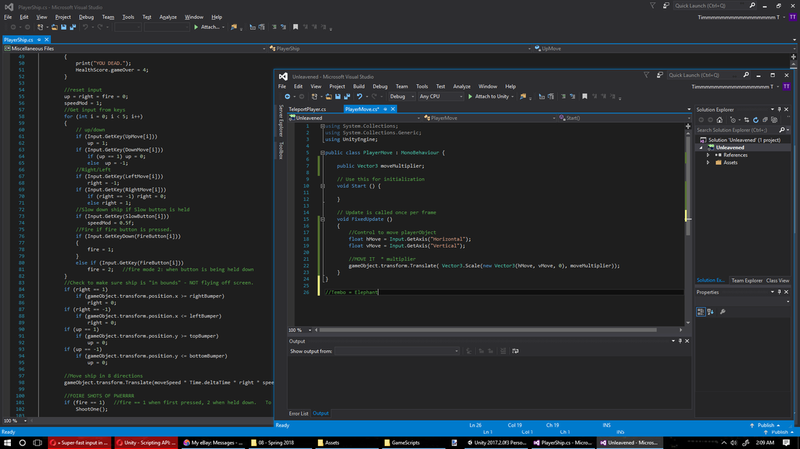800x449 pixels.
Task: Click Solution Explorer Refresh icon
Action: [x=756, y=120]
